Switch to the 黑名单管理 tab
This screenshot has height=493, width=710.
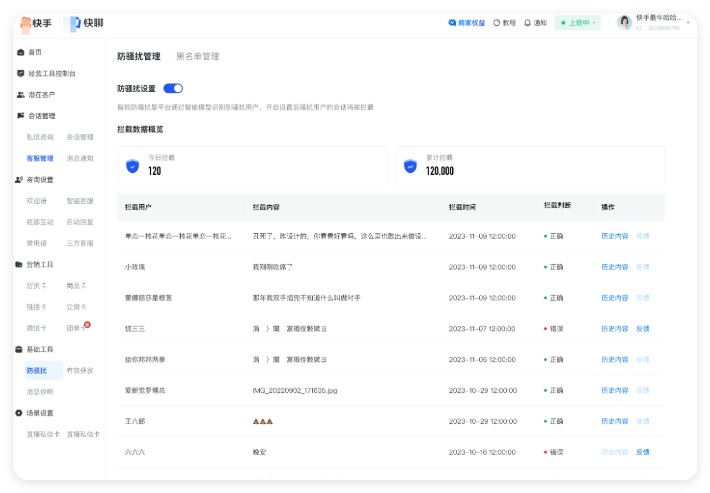(198, 56)
